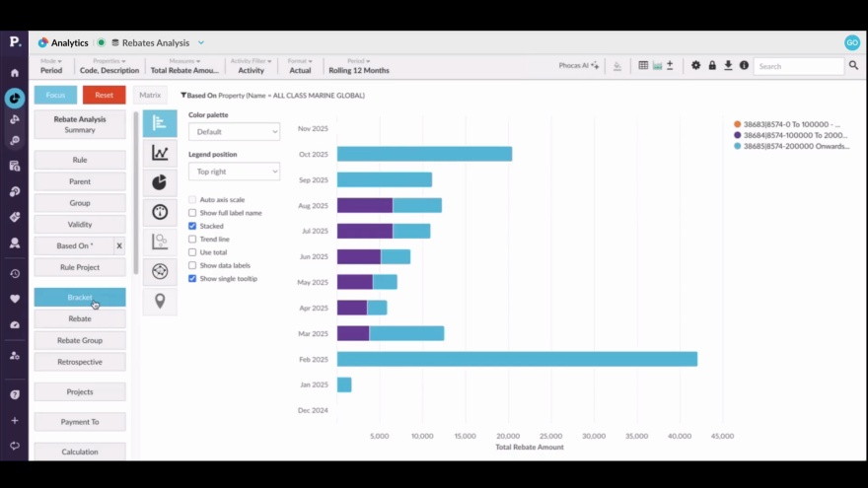
Task: Open the Legend position Top right dropdown
Action: pyautogui.click(x=234, y=172)
